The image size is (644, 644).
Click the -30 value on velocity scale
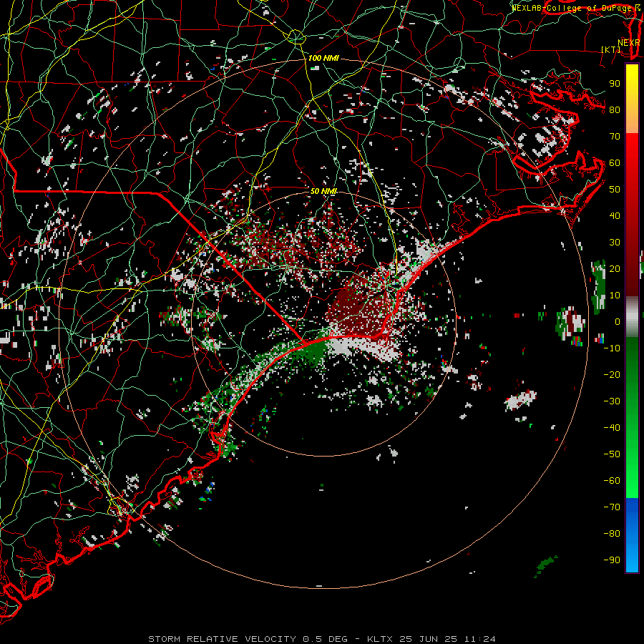point(612,401)
